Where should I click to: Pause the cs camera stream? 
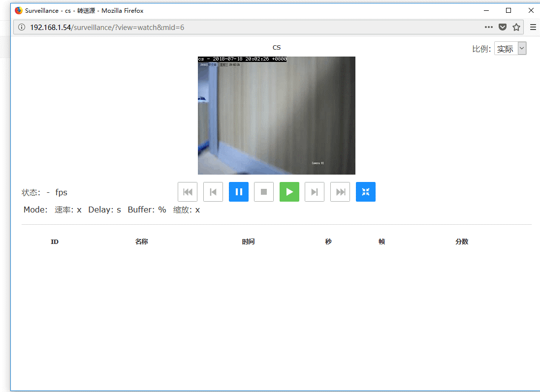[x=238, y=192]
